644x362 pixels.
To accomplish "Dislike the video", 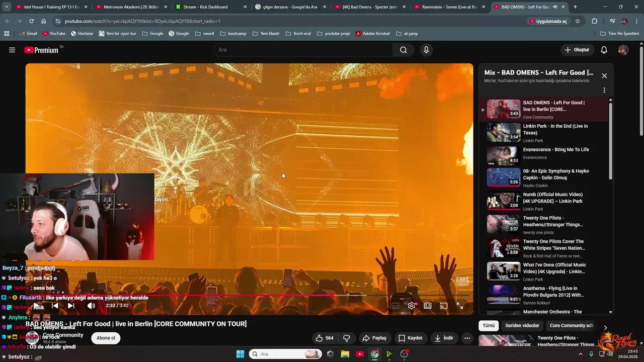I will pos(346,338).
